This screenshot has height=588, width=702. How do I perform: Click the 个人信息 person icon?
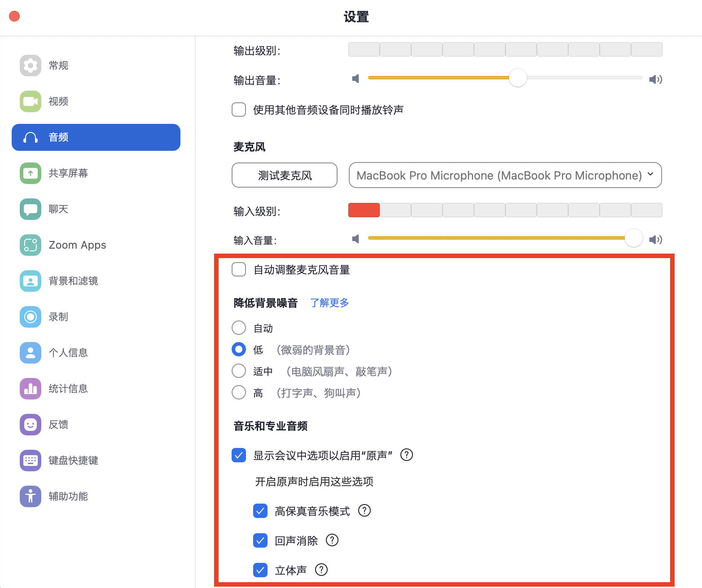click(x=31, y=353)
